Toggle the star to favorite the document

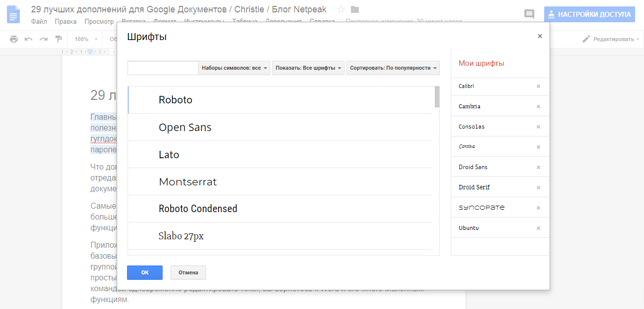(340, 8)
